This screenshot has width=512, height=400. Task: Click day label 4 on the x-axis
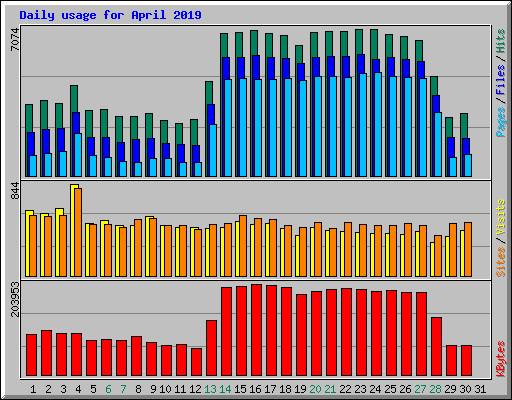[78, 389]
